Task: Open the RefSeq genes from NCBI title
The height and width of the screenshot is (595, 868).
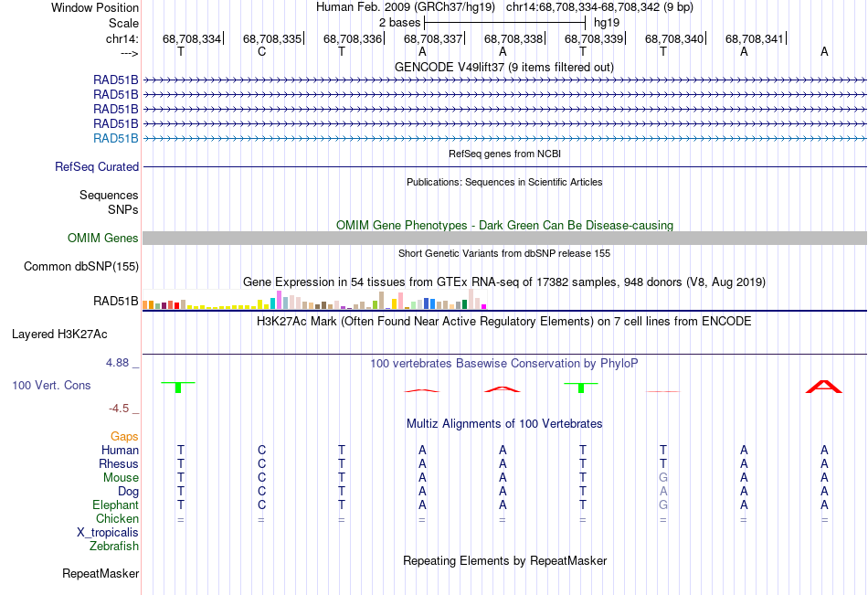Action: [504, 154]
